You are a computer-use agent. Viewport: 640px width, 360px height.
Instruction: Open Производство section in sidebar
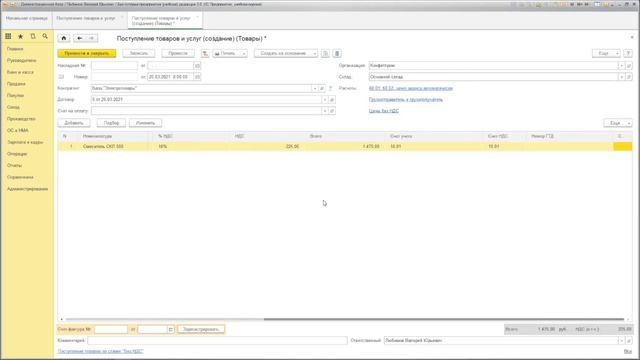(21, 119)
